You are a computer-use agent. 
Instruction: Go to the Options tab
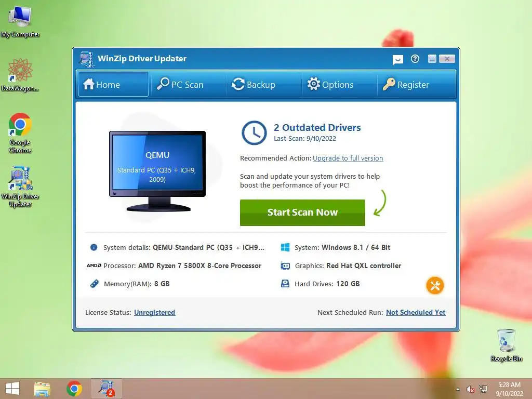339,84
